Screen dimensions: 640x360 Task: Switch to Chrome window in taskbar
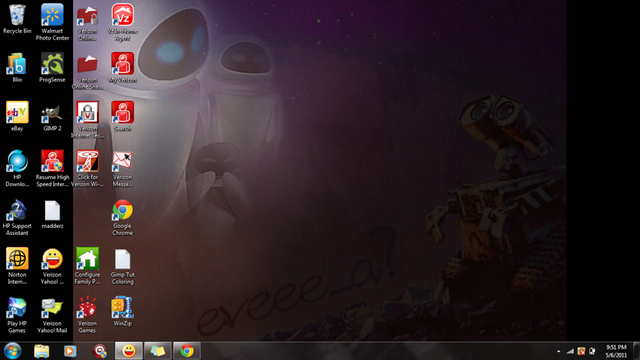coord(187,351)
